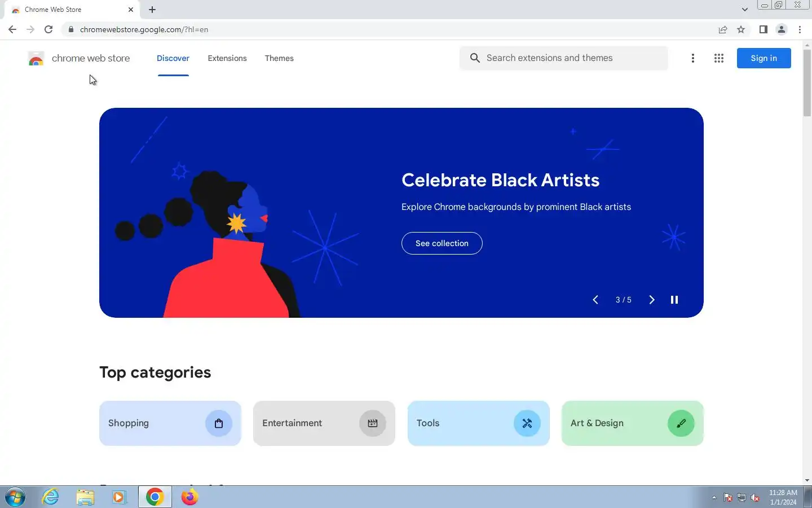Click the share page icon

click(x=723, y=29)
